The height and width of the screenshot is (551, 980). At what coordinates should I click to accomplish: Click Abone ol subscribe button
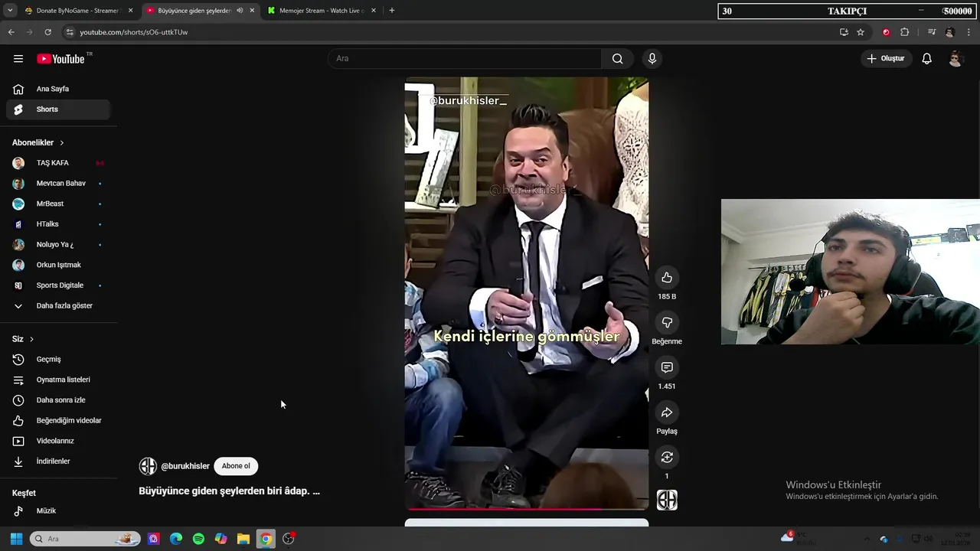pyautogui.click(x=236, y=466)
